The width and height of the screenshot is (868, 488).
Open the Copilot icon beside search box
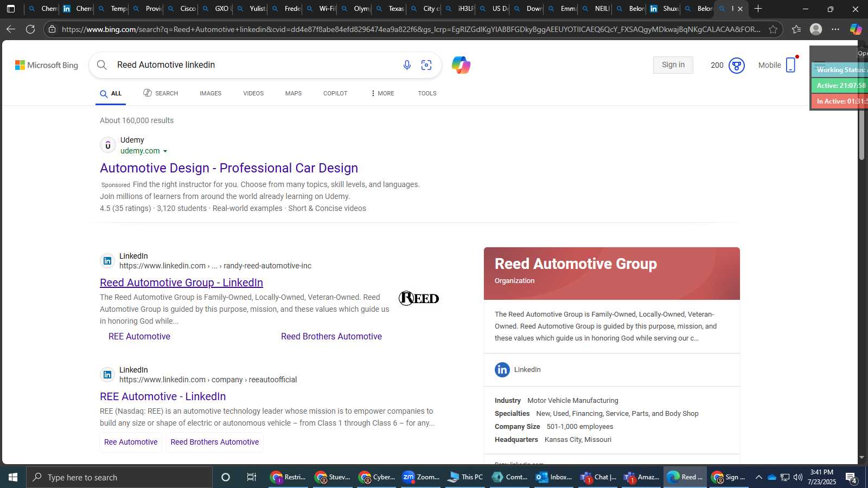461,65
